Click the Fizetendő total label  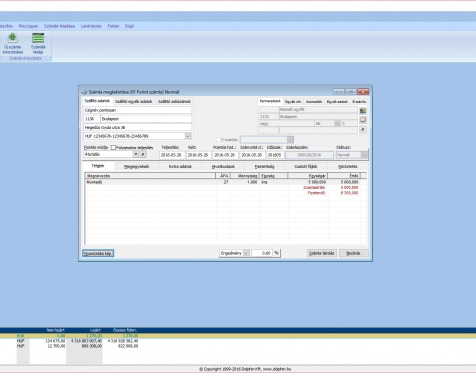316,193
